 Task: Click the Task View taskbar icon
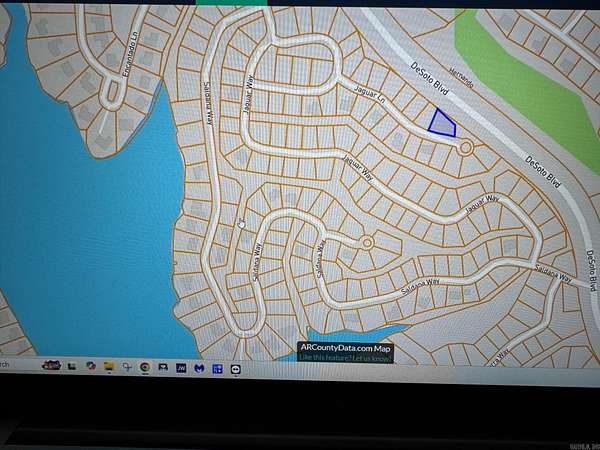click(x=71, y=367)
